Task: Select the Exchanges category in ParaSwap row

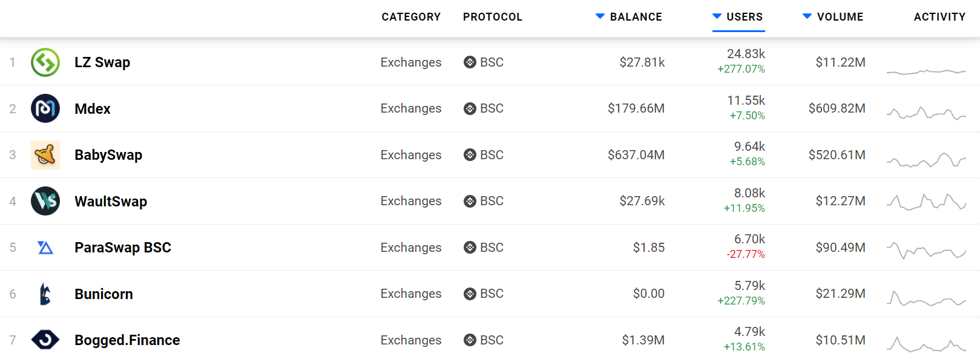Action: coord(411,248)
